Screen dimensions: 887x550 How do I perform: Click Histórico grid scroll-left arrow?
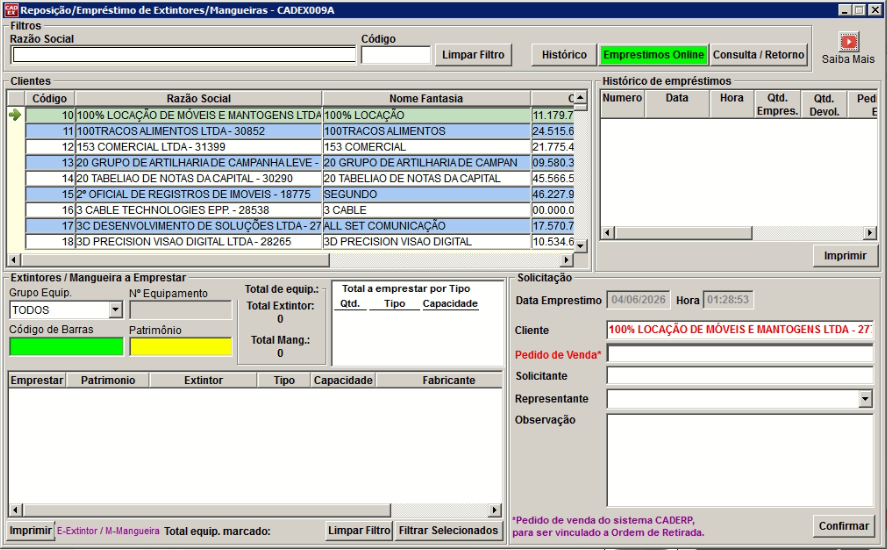608,233
